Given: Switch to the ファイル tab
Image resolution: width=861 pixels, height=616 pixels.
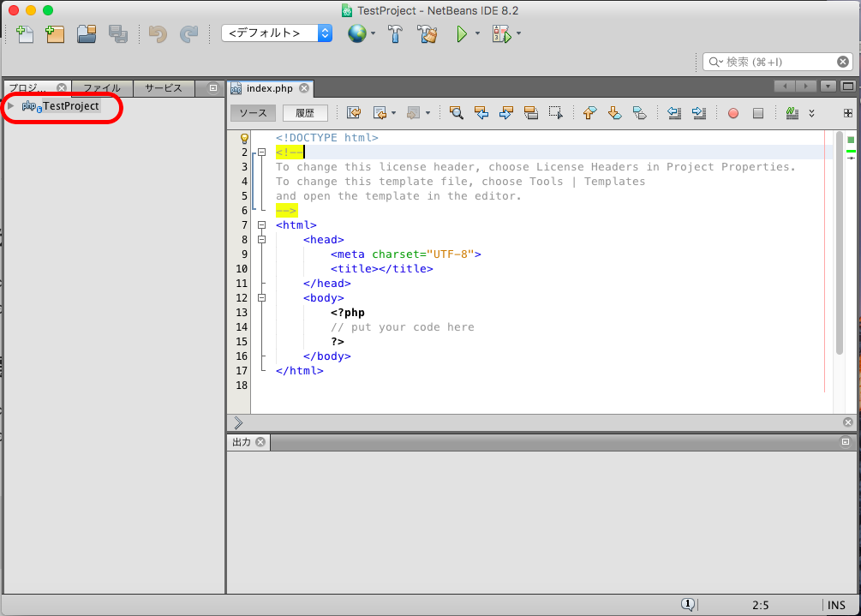Looking at the screenshot, I should tap(102, 88).
